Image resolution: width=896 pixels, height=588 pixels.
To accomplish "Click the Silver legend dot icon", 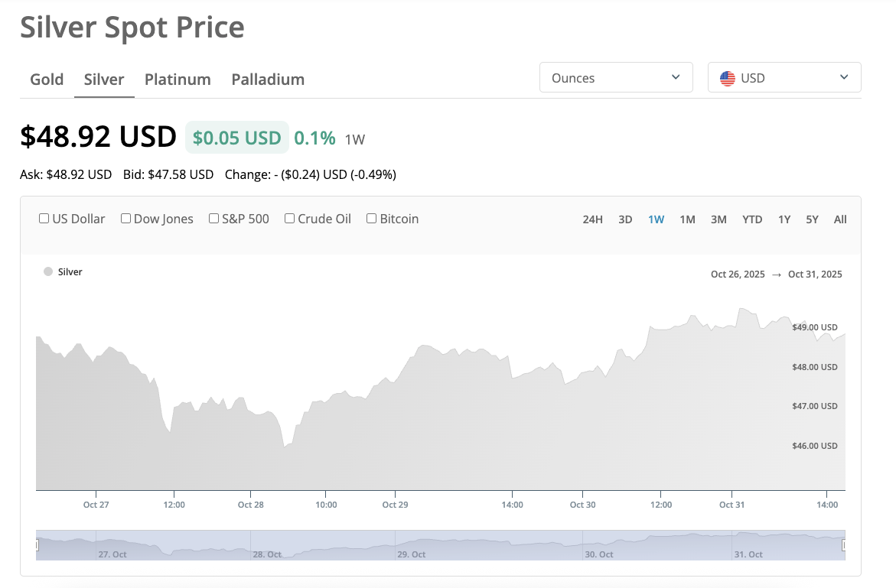I will click(48, 271).
